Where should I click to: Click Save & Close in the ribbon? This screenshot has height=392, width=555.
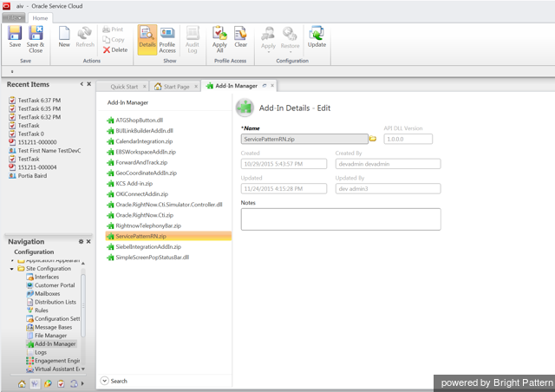tap(36, 39)
